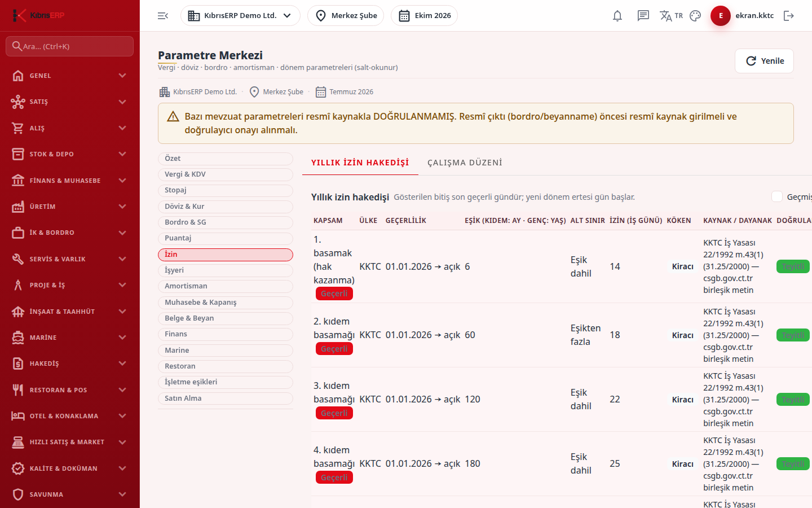Viewport: 812px width, 508px height.
Task: Open the Amortisman section
Action: click(x=226, y=286)
